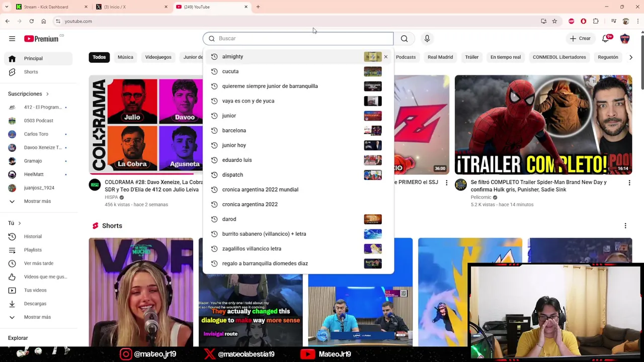Select the cucuta search suggestion
Image resolution: width=644 pixels, height=362 pixels.
coord(297,71)
